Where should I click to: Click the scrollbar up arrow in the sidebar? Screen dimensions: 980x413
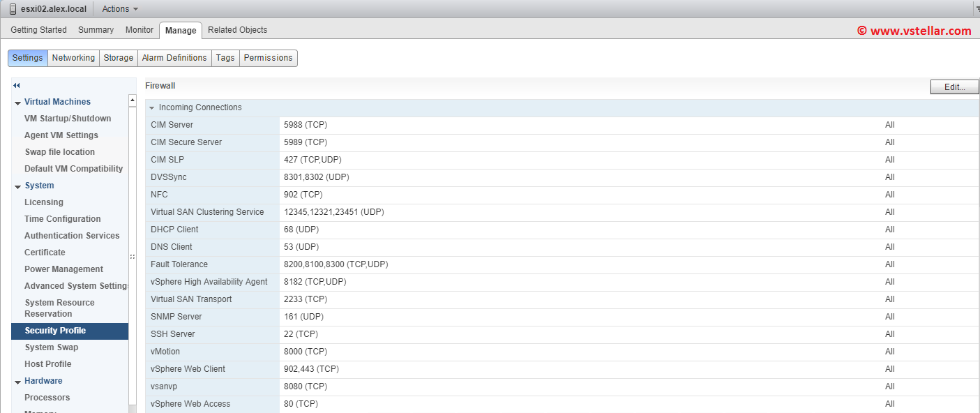click(x=132, y=100)
